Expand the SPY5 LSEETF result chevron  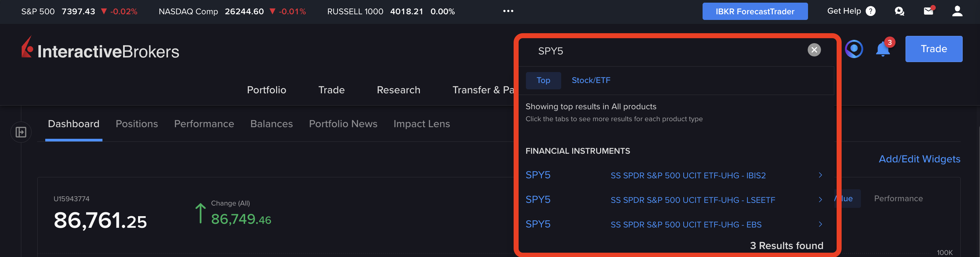[x=820, y=200]
